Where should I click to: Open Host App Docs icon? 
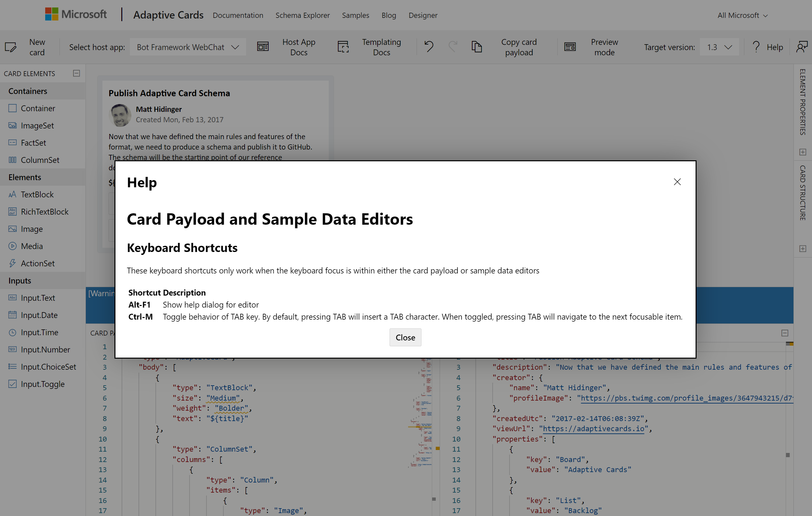pyautogui.click(x=263, y=47)
